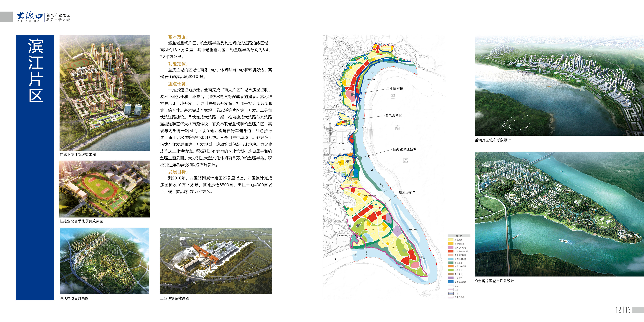The image size is (644, 322).
Task: Click the 工业博物馆 map callout label
Action: pyautogui.click(x=394, y=88)
